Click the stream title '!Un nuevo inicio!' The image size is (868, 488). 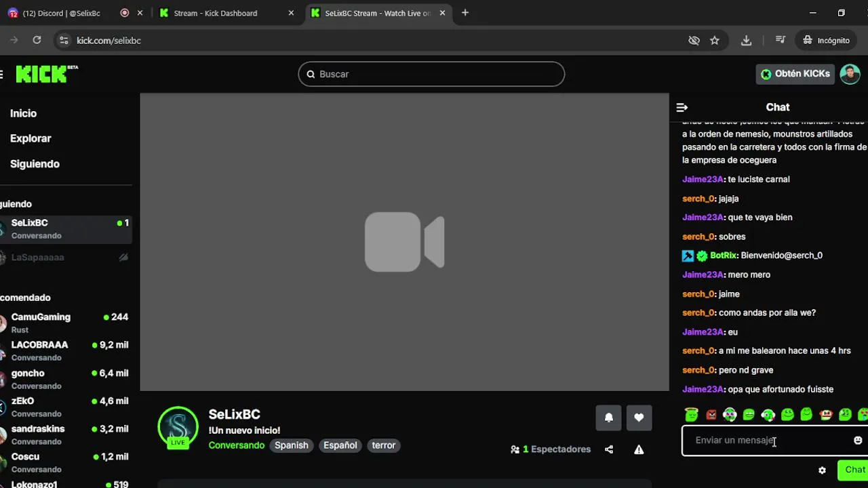[244, 430]
